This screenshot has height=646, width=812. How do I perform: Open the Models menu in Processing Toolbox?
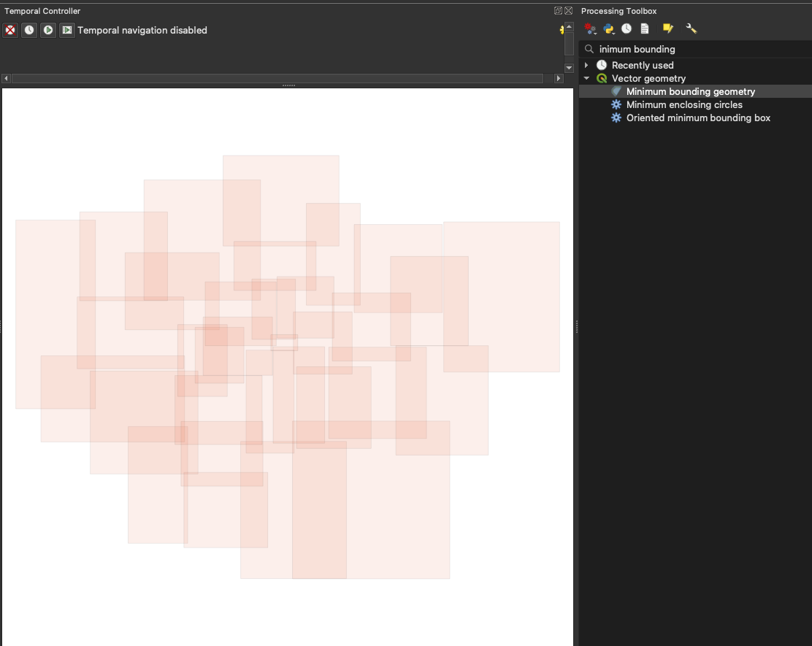591,28
